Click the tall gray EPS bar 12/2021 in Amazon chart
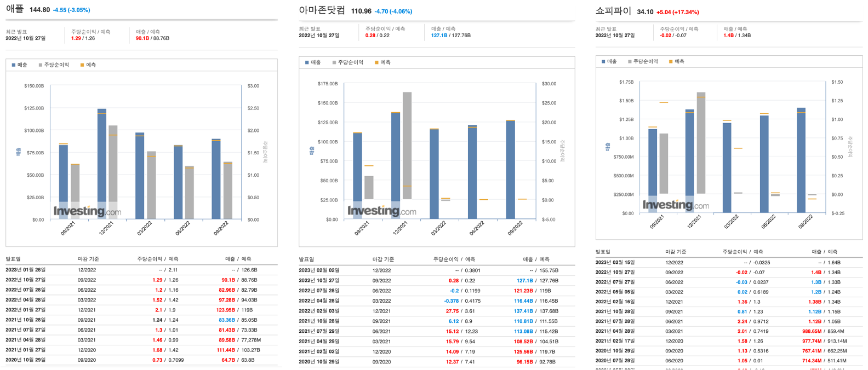 click(407, 146)
